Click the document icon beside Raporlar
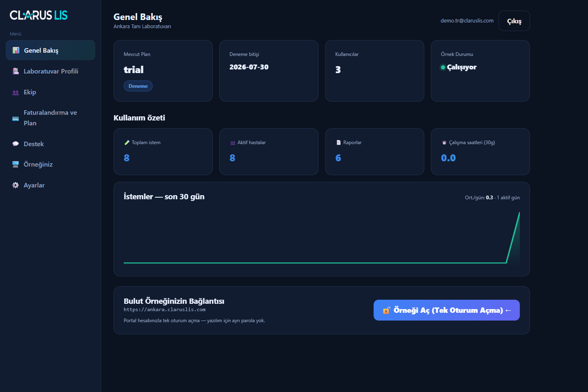588x392 pixels. tap(339, 143)
